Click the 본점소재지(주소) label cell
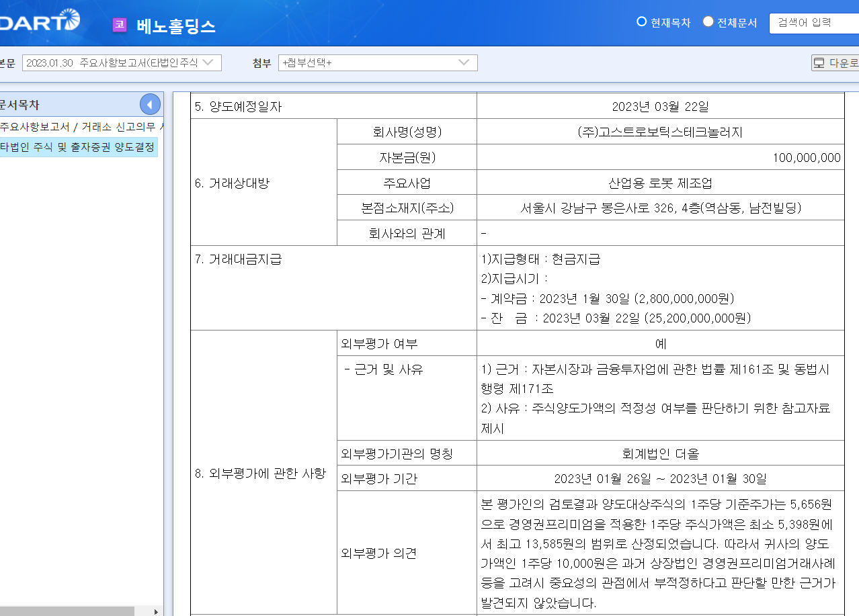Image resolution: width=859 pixels, height=616 pixels. pos(407,208)
